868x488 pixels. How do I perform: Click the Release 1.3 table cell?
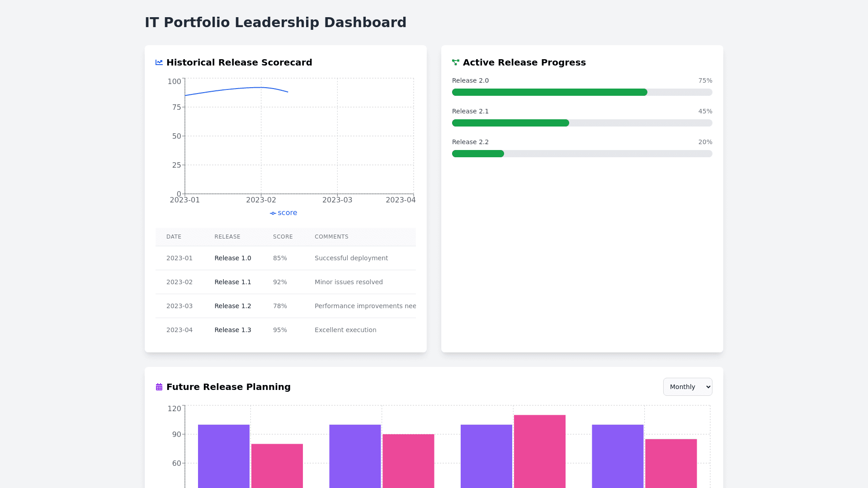tap(233, 330)
